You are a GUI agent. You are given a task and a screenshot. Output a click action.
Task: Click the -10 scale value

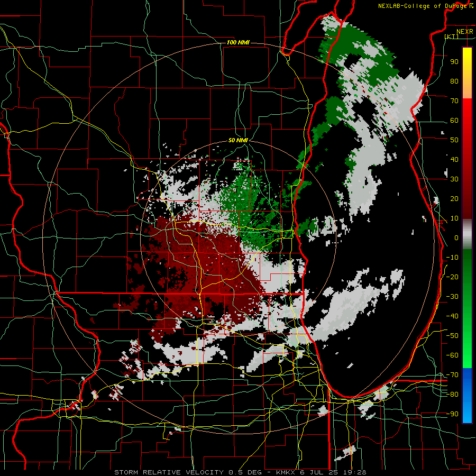coord(452,258)
